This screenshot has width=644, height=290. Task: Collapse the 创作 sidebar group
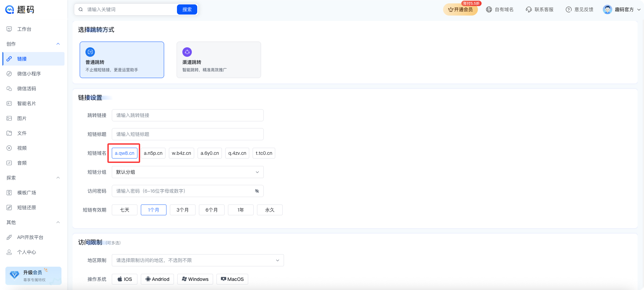58,44
